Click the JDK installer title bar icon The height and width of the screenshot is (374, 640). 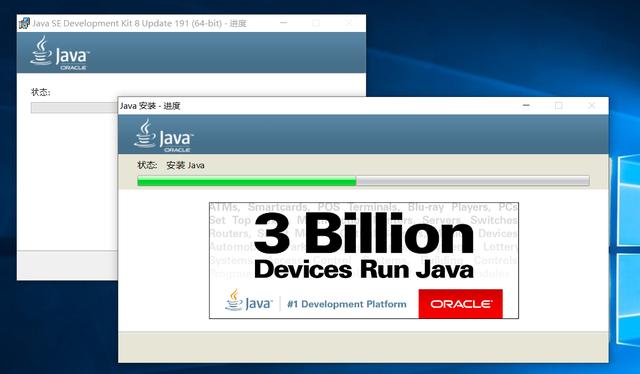click(24, 23)
